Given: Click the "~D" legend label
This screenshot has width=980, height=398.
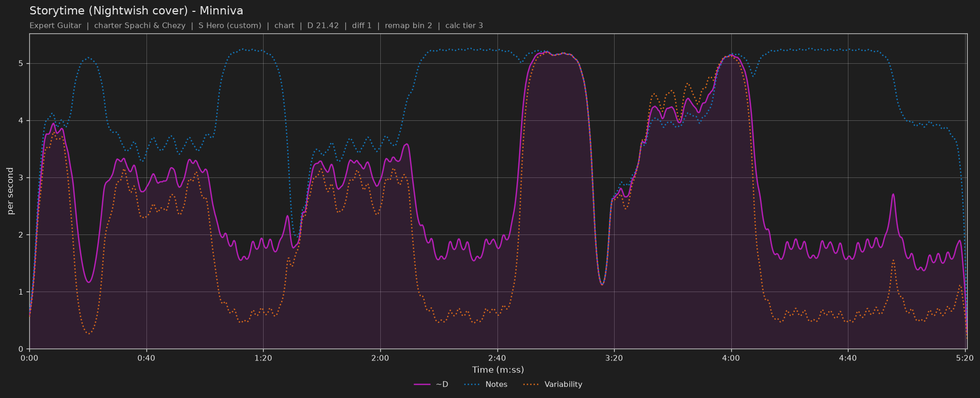Looking at the screenshot, I should click(442, 385).
